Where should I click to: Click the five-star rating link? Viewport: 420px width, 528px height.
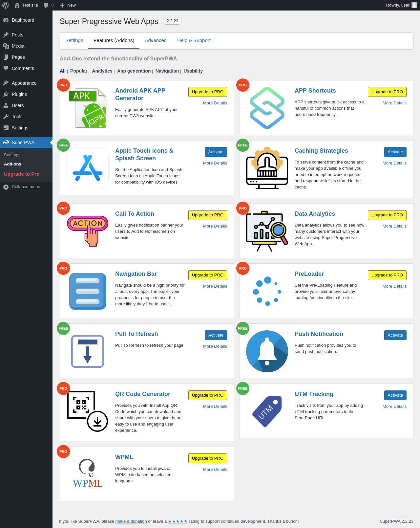(178, 521)
